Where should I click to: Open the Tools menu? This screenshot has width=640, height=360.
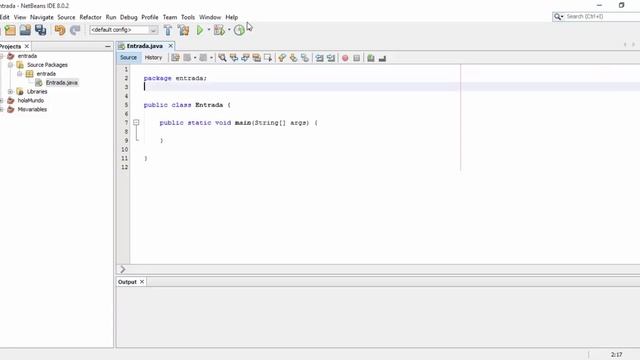click(x=188, y=17)
